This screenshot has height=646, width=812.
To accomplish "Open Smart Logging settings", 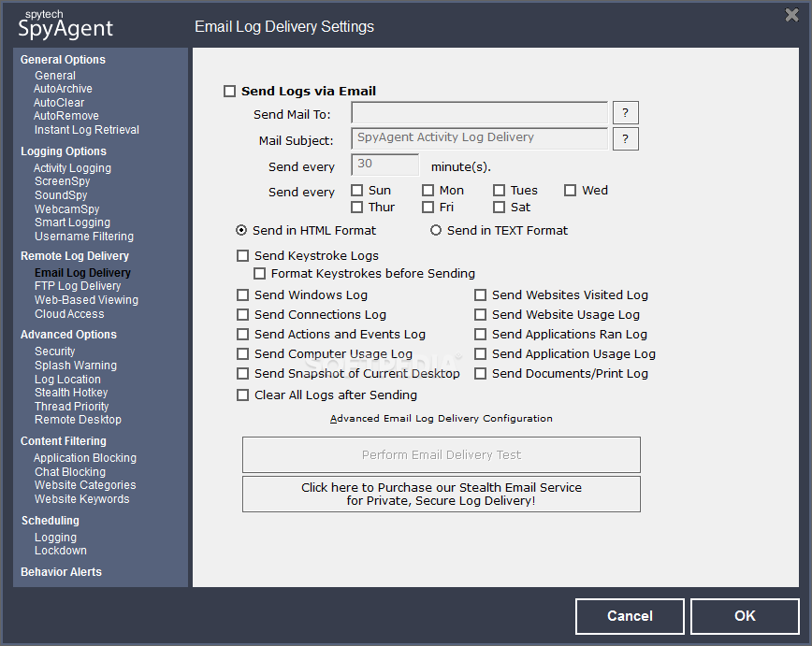I will pos(72,223).
